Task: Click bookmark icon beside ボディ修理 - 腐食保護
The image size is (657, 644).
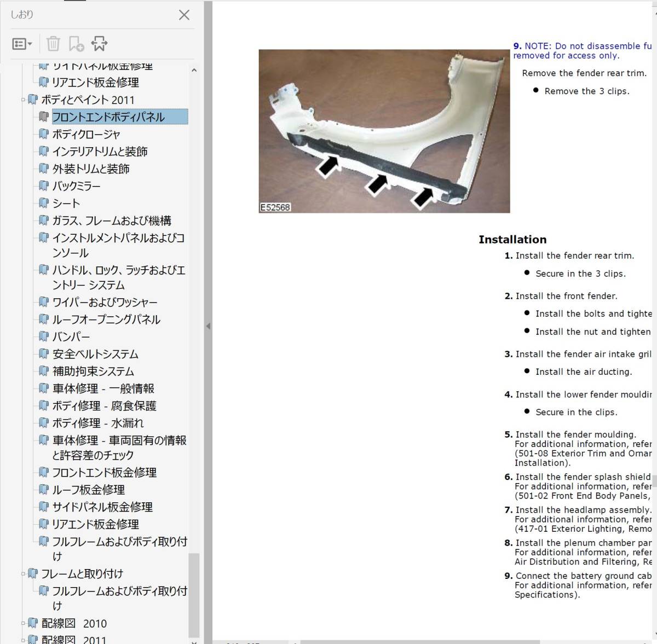Action: click(44, 405)
